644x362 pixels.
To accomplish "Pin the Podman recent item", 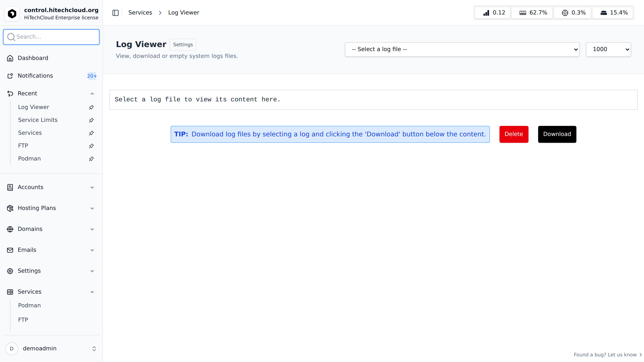I will click(91, 159).
